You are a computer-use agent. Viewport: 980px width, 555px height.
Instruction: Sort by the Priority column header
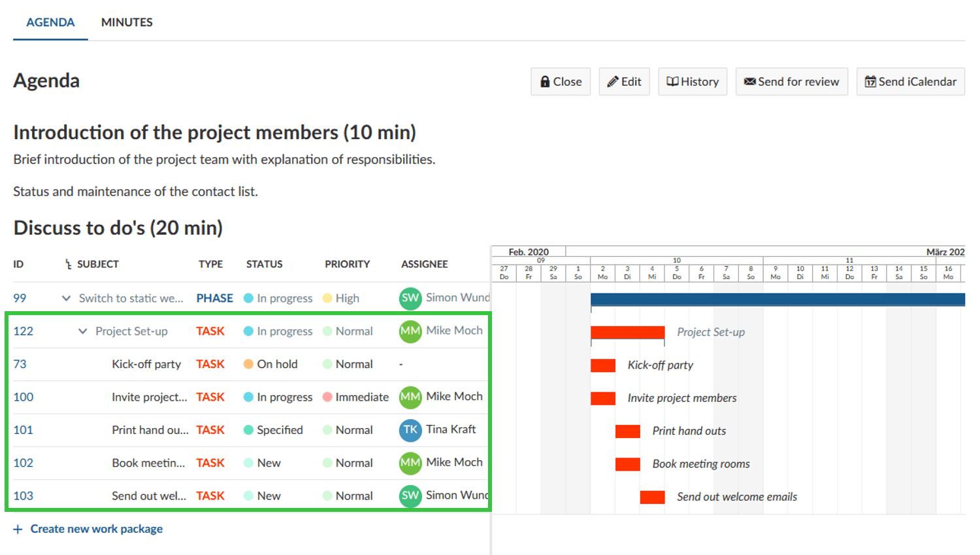click(347, 264)
